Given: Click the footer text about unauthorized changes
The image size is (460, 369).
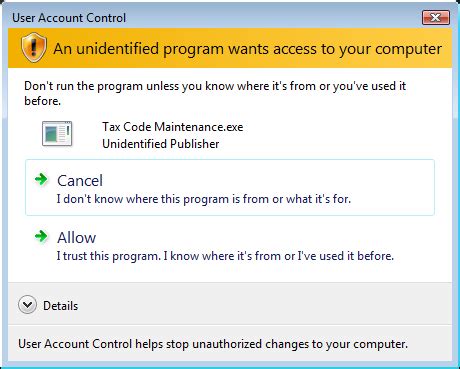Looking at the screenshot, I should (213, 344).
